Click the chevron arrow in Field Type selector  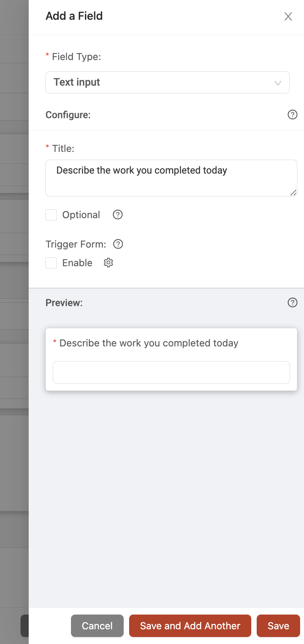[278, 83]
